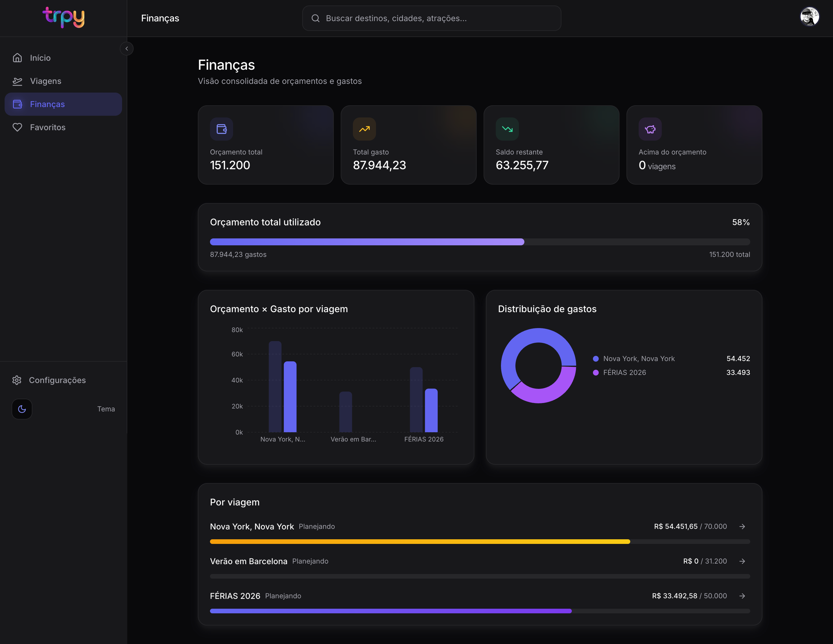Click the piggy bank icon on Acima do orçamento
This screenshot has width=833, height=644.
650,129
